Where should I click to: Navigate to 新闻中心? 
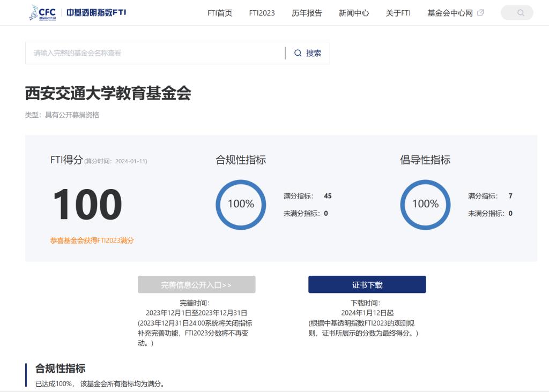(354, 13)
